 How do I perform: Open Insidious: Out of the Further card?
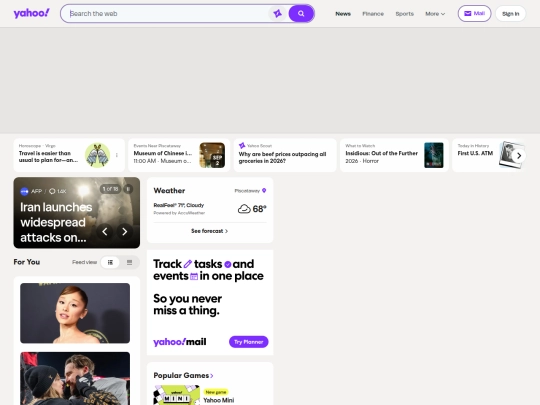coord(394,155)
